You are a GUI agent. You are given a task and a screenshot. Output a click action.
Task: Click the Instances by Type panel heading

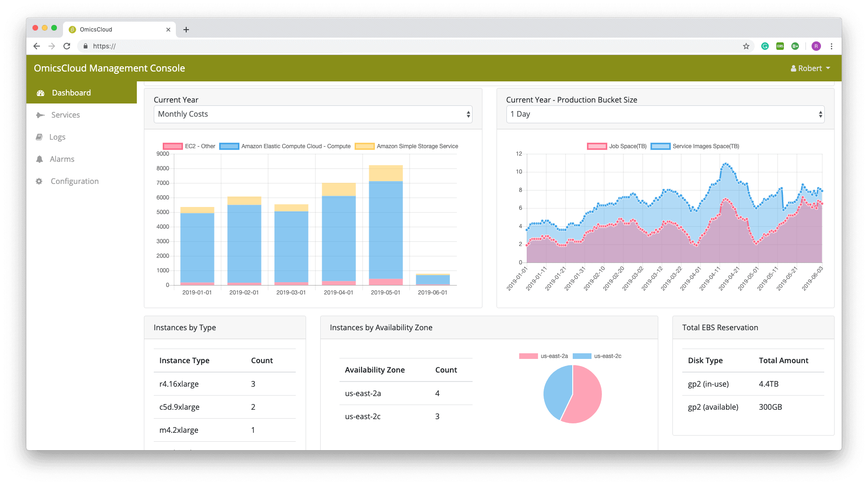point(185,327)
